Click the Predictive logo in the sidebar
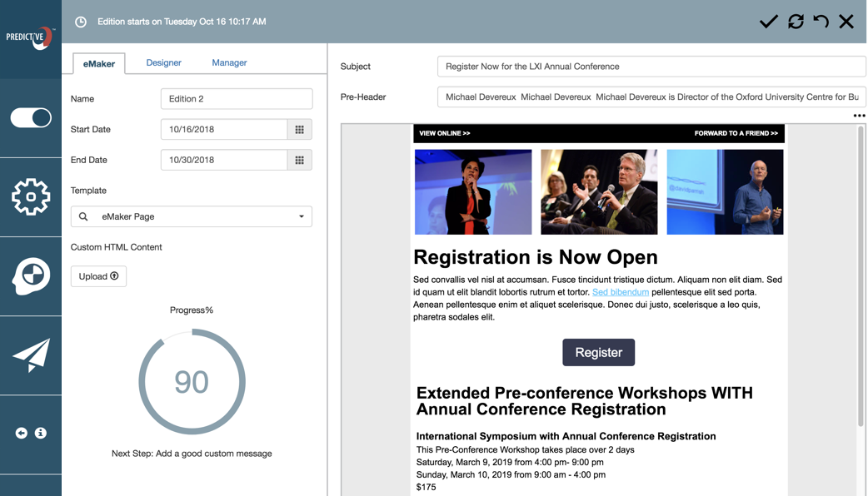 click(x=31, y=38)
